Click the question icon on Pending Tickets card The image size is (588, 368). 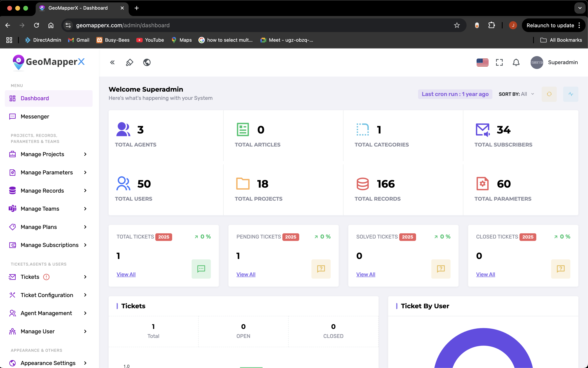[x=321, y=269]
